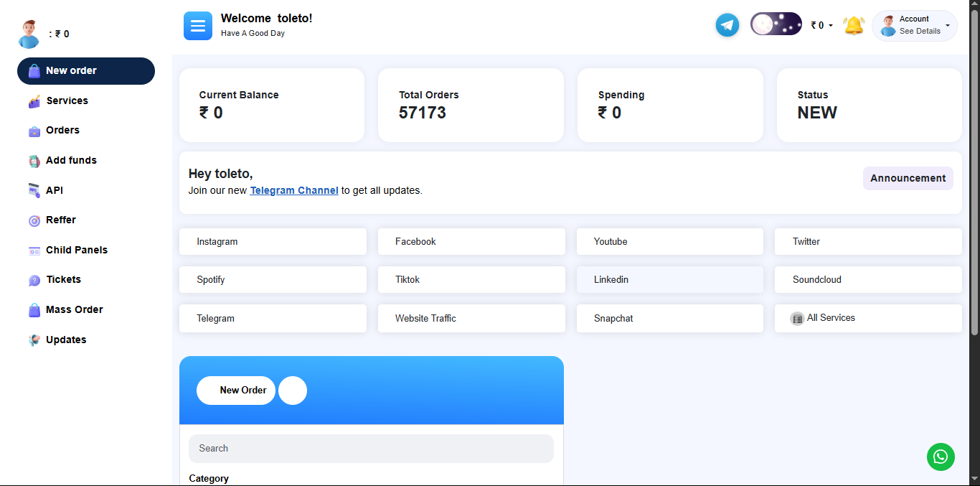Screen dimensions: 980x486
Task: Click the Tickets sidebar icon
Action: click(34, 280)
